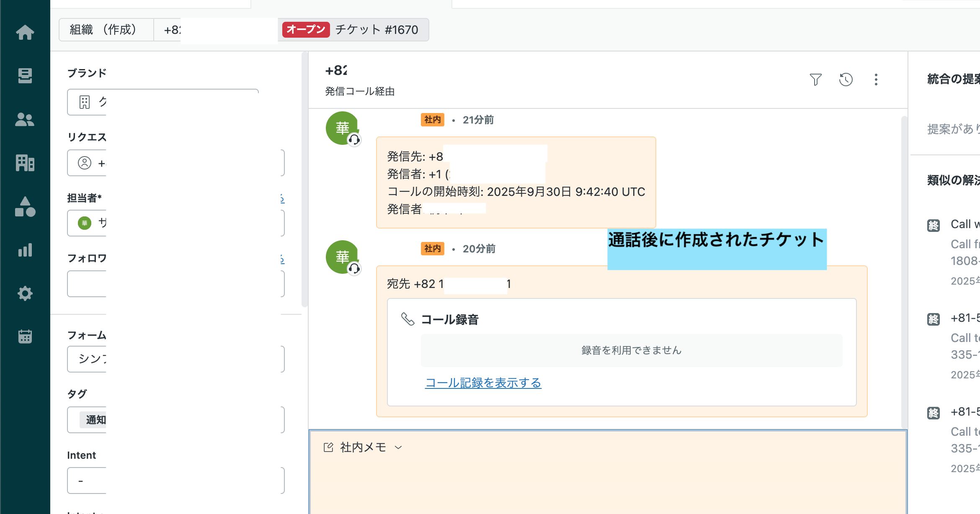This screenshot has height=514, width=980.
Task: Open the Customers icon in sidebar
Action: [25, 120]
